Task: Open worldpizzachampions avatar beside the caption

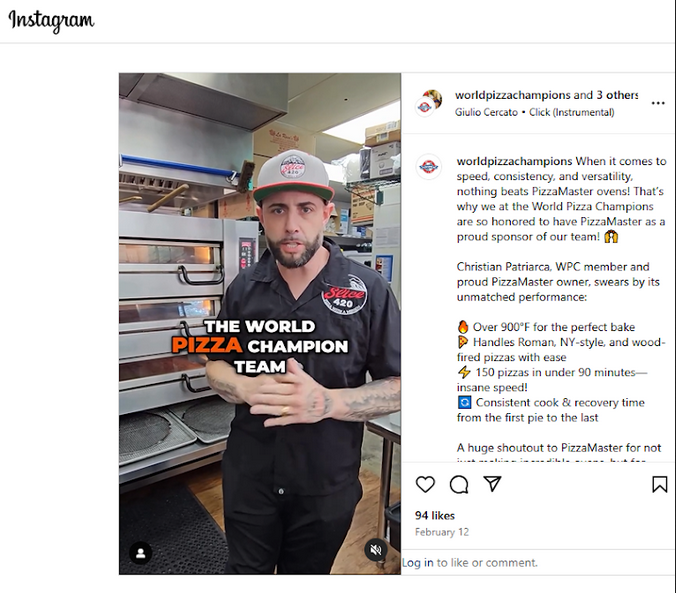Action: point(429,166)
